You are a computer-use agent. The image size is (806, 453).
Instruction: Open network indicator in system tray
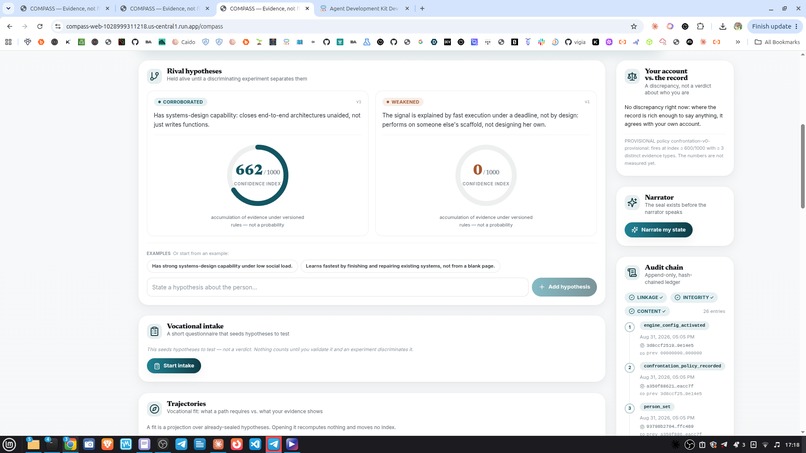(765, 445)
